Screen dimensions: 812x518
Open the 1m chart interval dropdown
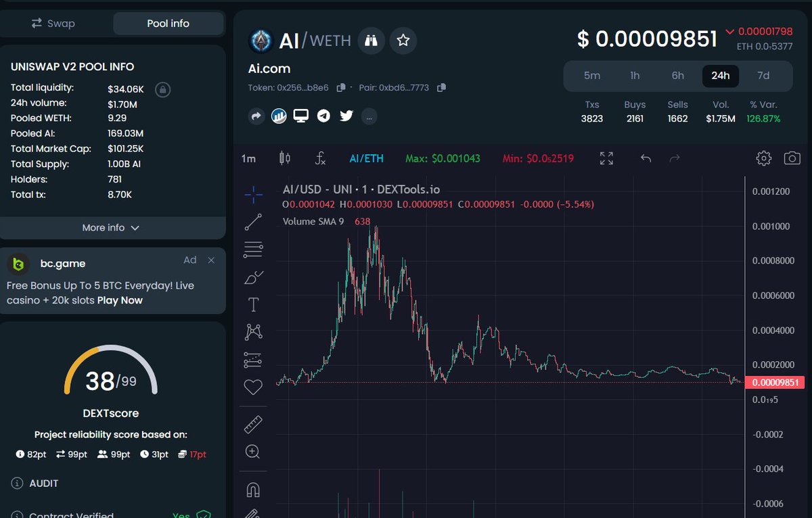[249, 158]
